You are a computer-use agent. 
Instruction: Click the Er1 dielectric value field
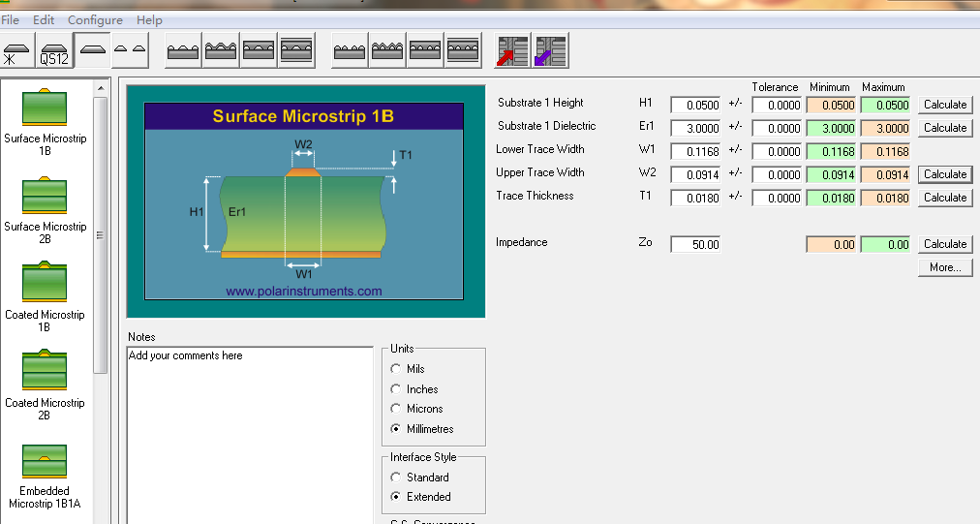click(x=695, y=128)
